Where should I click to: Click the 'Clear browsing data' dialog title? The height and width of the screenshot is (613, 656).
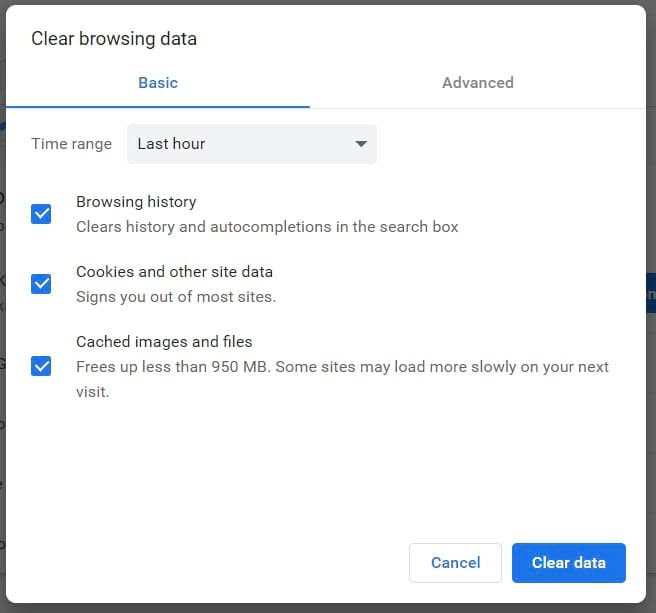[114, 39]
